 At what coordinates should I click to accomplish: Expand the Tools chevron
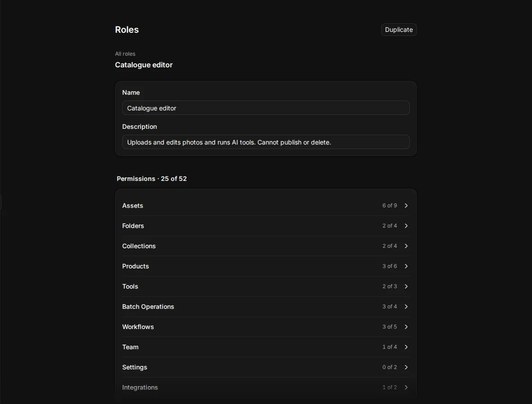pyautogui.click(x=406, y=286)
